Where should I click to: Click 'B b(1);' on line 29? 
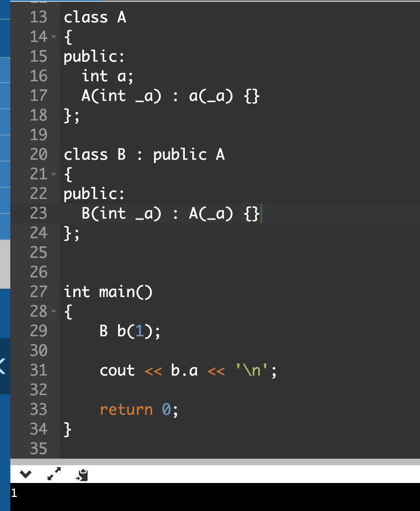130,331
